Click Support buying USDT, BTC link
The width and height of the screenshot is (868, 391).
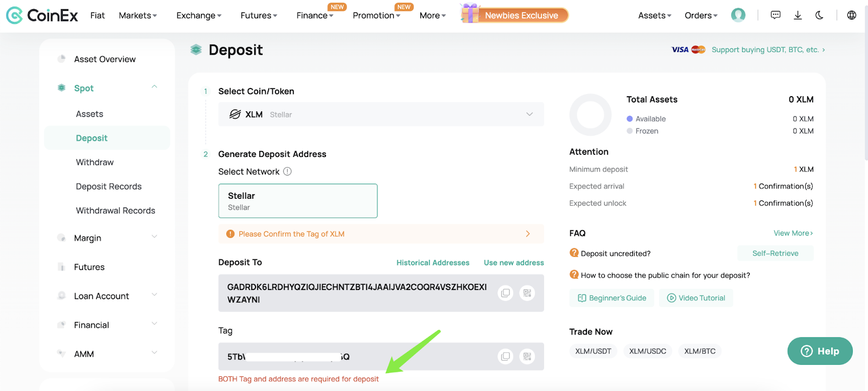tap(768, 49)
